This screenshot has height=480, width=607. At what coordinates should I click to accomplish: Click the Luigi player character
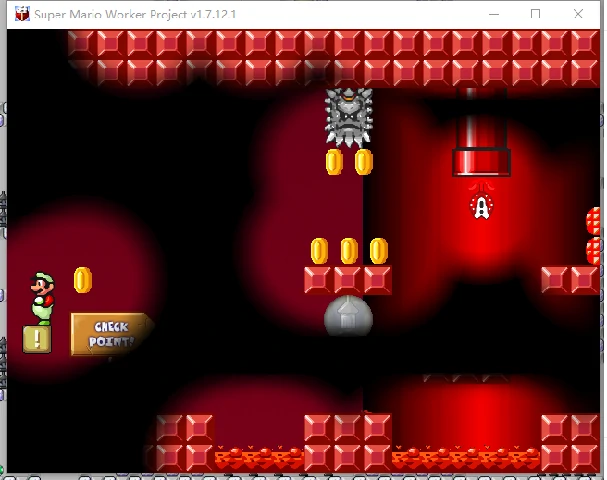click(43, 299)
